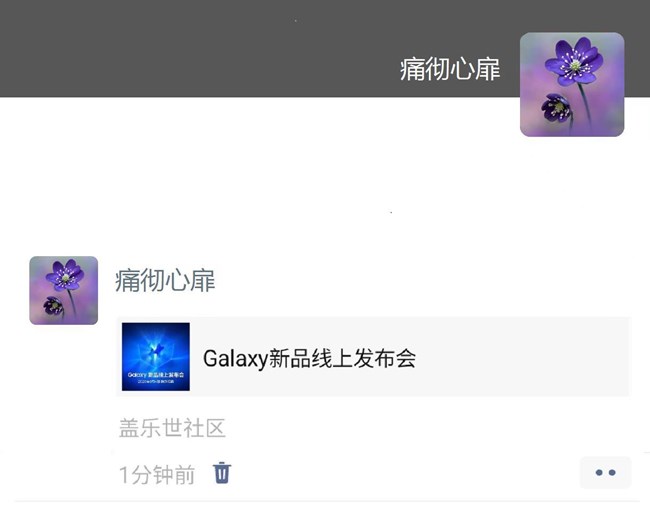Open the two-dot like and comment menu
The height and width of the screenshot is (508, 650).
click(605, 472)
